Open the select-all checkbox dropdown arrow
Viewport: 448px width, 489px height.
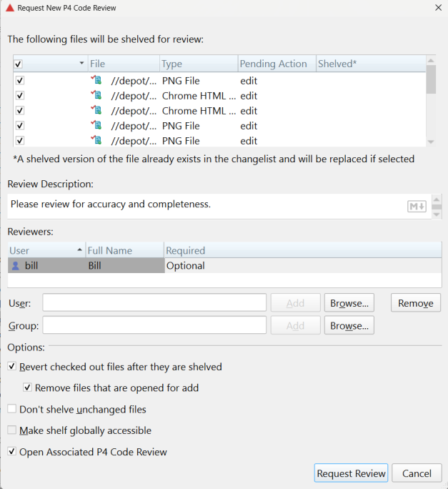pos(81,64)
